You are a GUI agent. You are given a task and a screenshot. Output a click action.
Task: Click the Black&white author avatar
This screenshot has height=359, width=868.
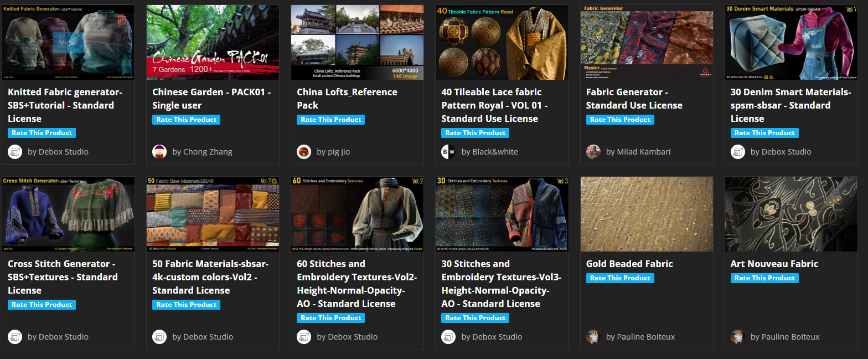pyautogui.click(x=448, y=152)
